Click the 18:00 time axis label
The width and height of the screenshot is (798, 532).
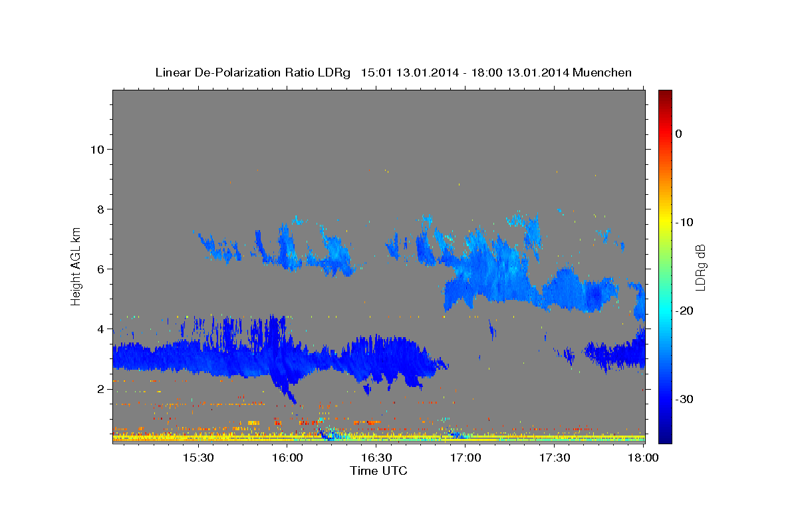643,458
